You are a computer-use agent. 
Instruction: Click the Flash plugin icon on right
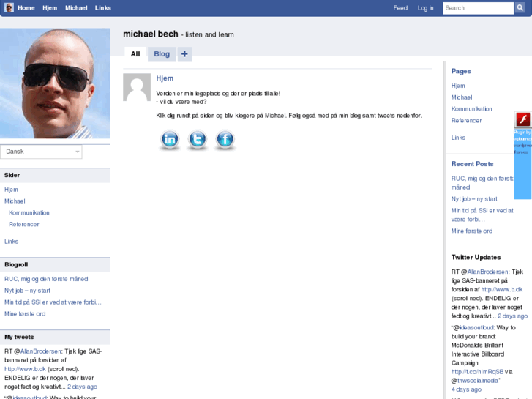pyautogui.click(x=522, y=119)
